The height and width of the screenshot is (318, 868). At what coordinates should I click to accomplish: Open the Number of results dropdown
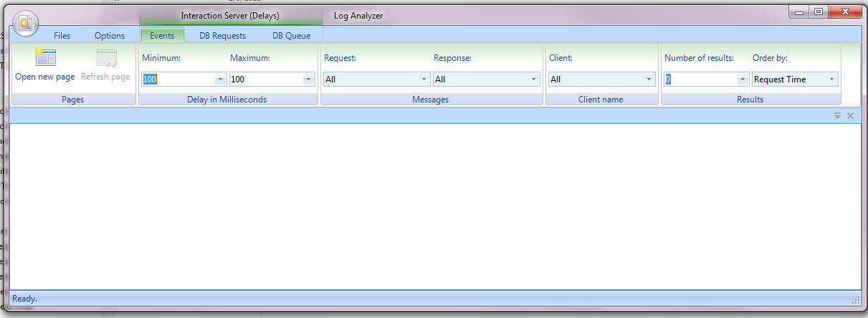[743, 79]
